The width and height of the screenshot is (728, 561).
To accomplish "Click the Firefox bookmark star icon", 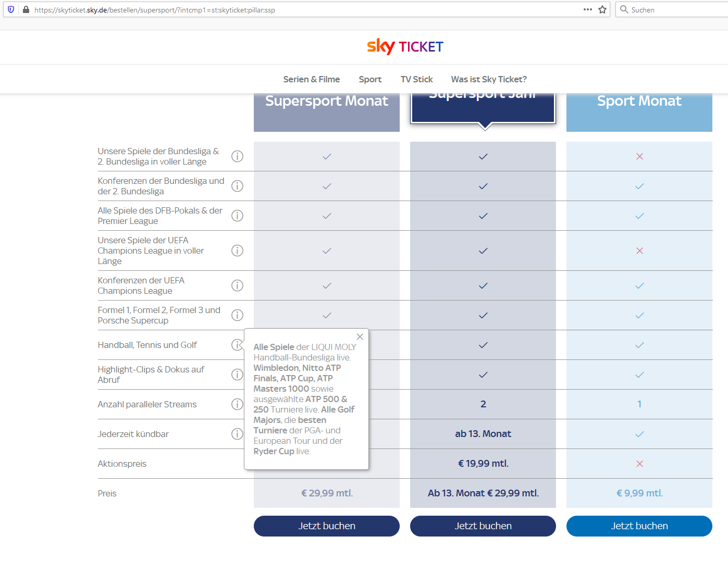I will pos(602,9).
